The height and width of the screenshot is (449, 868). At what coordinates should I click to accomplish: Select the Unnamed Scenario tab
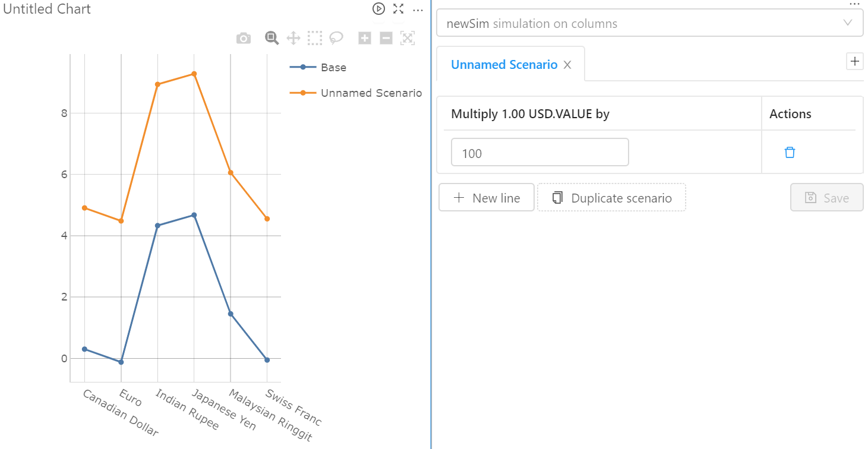[504, 64]
